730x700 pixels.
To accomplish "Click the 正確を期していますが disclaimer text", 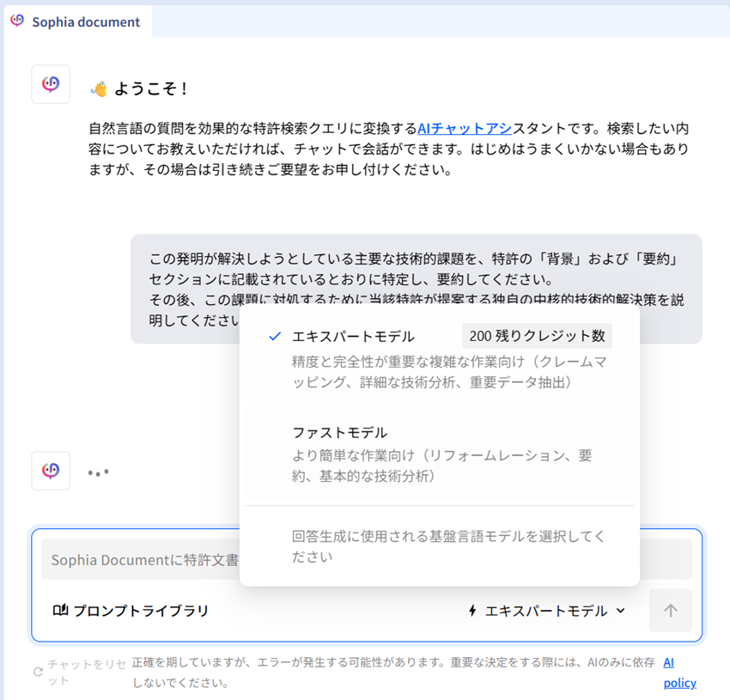I will pos(393,673).
